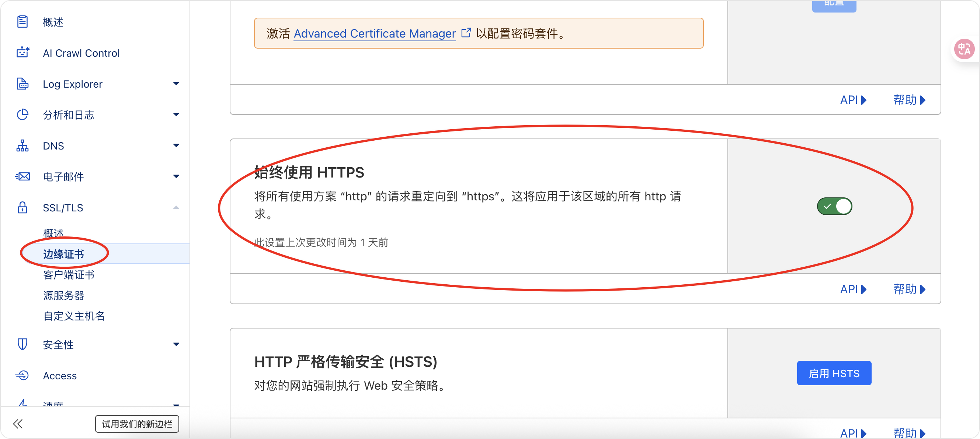This screenshot has height=439, width=980.
Task: Click the 分析和日志 pie chart icon
Action: point(22,115)
